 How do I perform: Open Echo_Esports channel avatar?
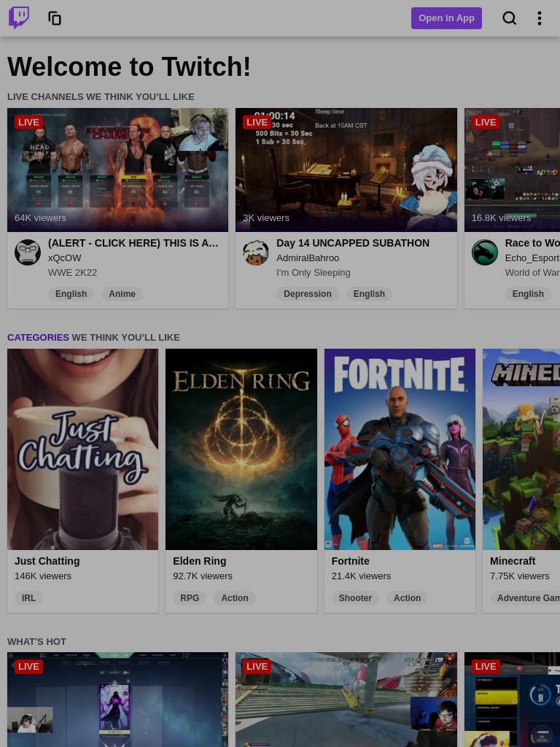point(485,252)
